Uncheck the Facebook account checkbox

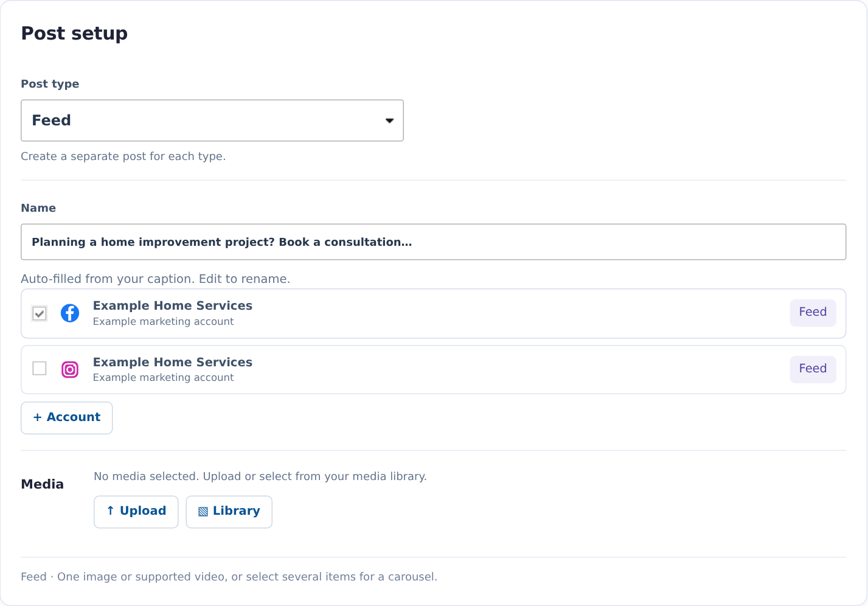[40, 313]
